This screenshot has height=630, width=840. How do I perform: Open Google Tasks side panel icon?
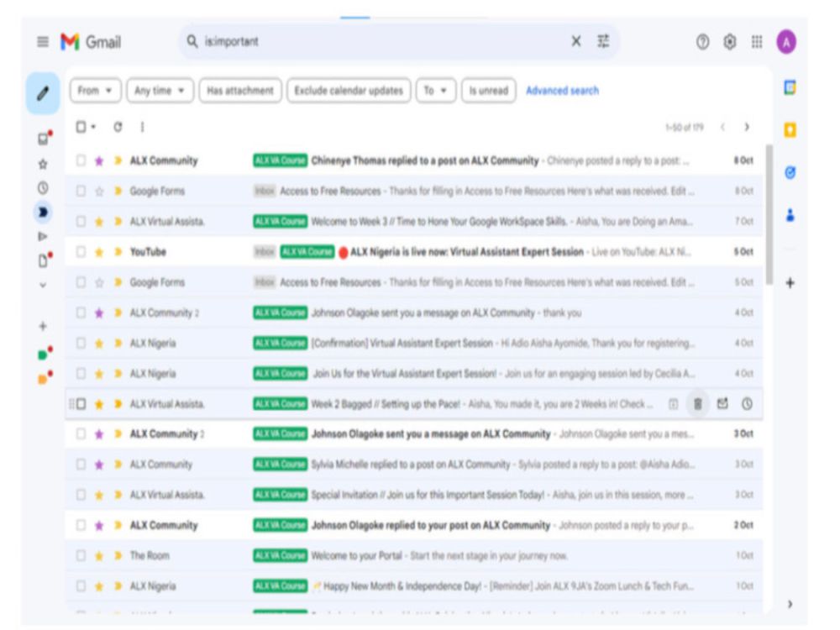(790, 172)
